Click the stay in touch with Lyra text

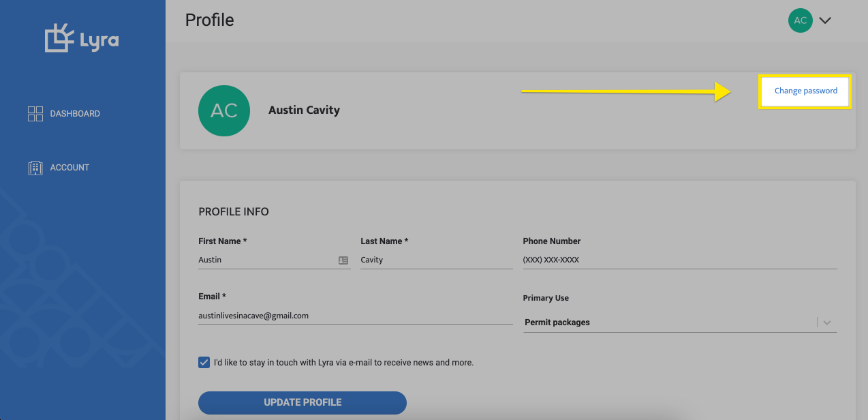pos(343,362)
